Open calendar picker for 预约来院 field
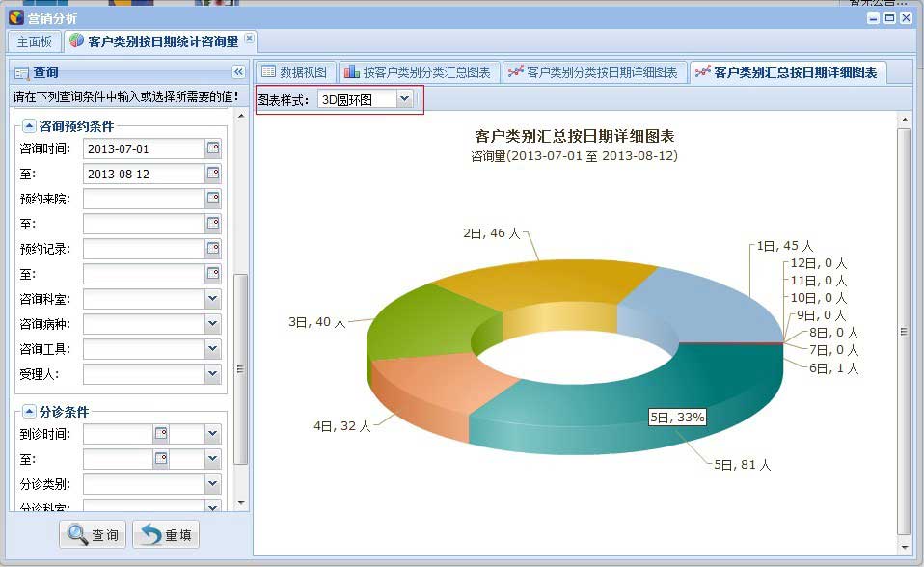This screenshot has height=567, width=924. click(x=213, y=199)
